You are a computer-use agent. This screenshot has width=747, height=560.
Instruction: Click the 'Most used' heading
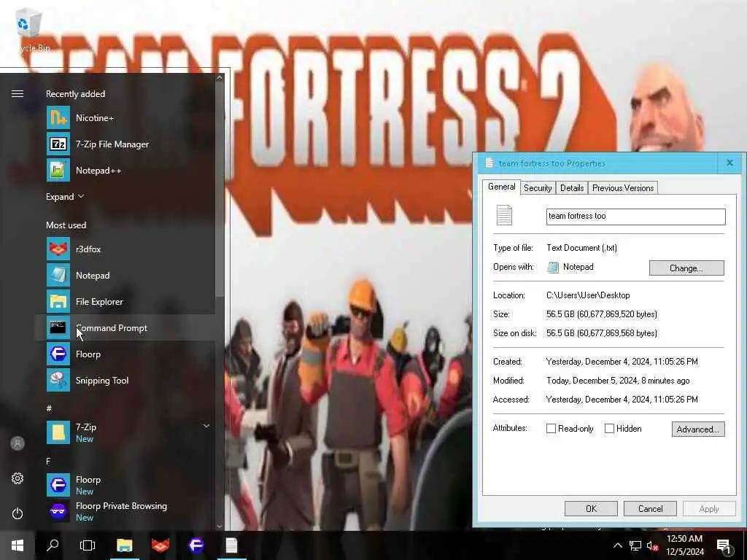pos(66,225)
